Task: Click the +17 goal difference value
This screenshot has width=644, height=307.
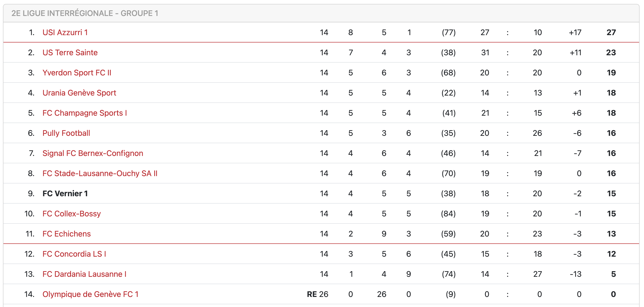Action: click(575, 32)
